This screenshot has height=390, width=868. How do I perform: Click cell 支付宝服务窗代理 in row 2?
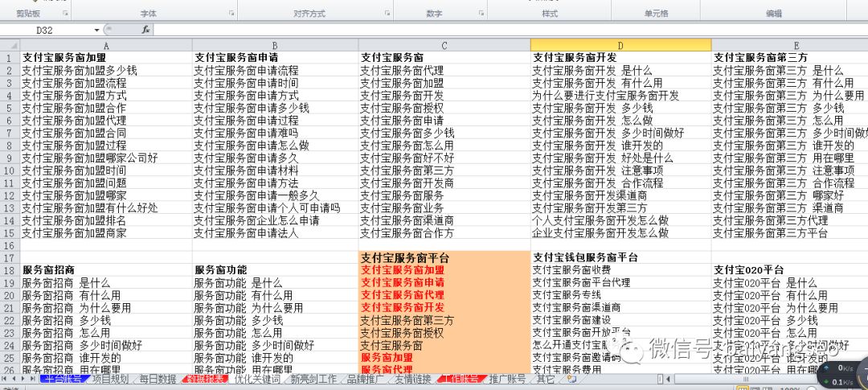pyautogui.click(x=444, y=70)
